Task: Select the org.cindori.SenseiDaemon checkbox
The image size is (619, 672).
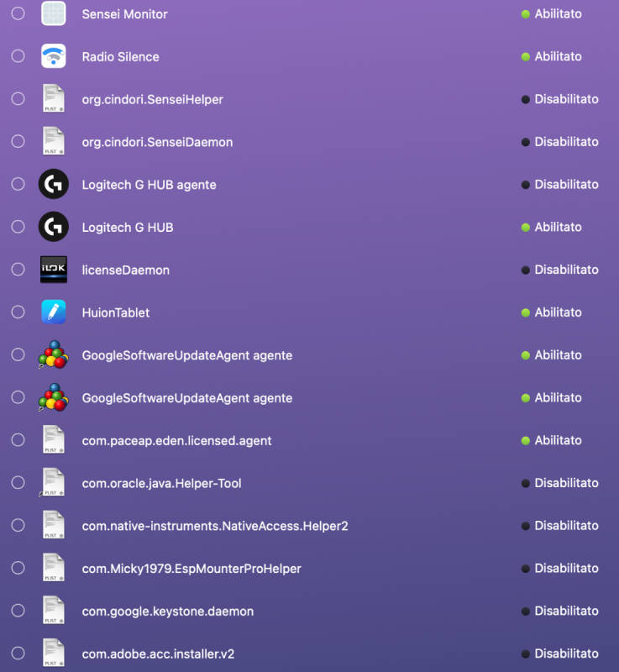Action: [18, 141]
